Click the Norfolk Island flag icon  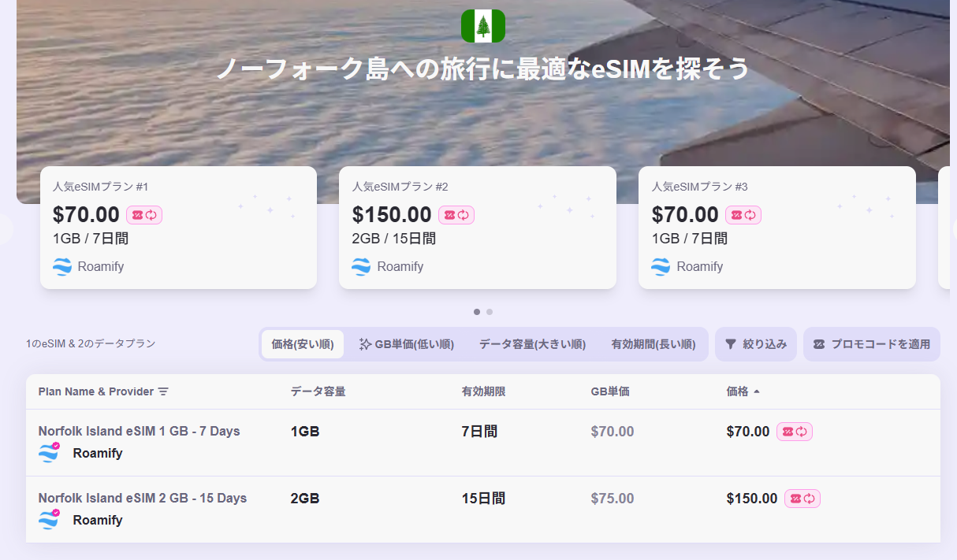482,26
